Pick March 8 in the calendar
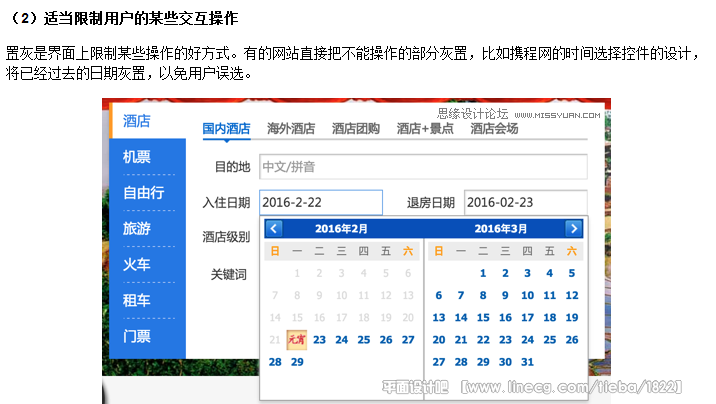Screen dimensions: 716x404 pyautogui.click(x=483, y=295)
